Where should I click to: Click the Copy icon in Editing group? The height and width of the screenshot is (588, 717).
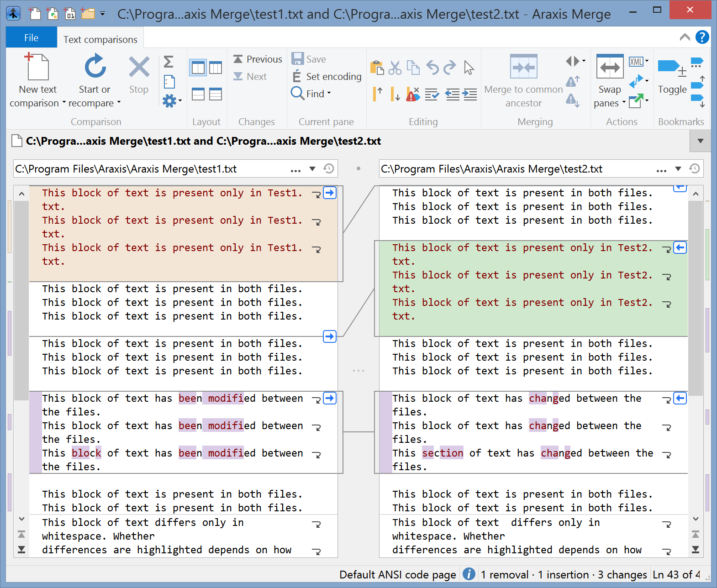(413, 68)
